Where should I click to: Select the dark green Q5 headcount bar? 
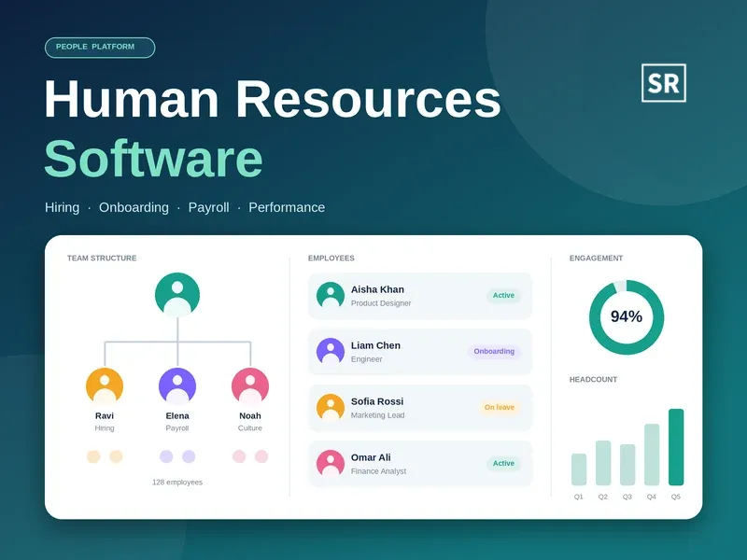pos(676,447)
